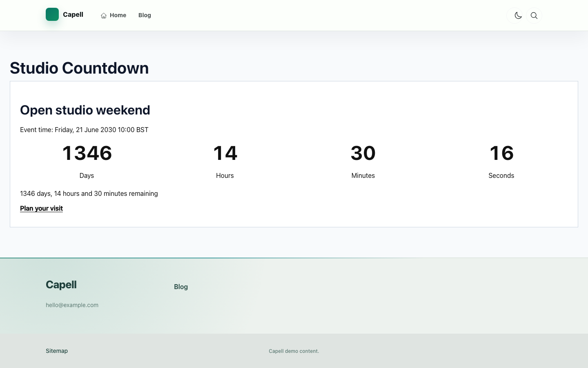Viewport: 588px width, 368px height.
Task: Click the footer Capell logo text
Action: (61, 285)
